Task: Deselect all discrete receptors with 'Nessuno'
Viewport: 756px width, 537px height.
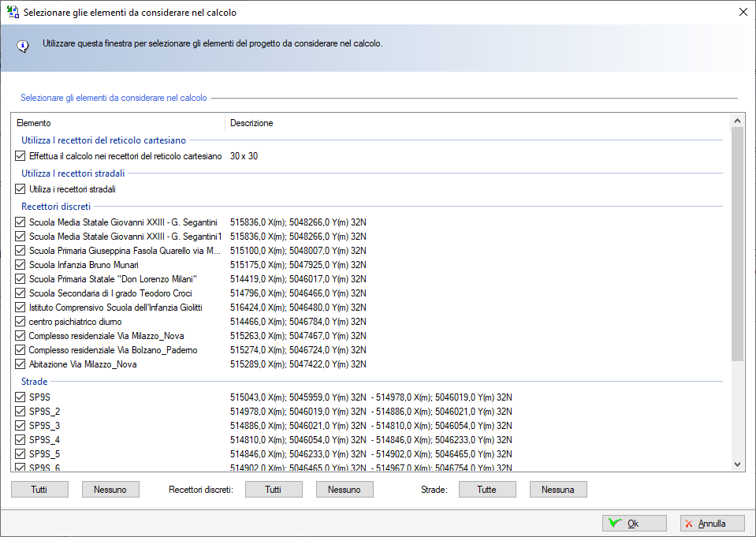Action: pyautogui.click(x=344, y=490)
